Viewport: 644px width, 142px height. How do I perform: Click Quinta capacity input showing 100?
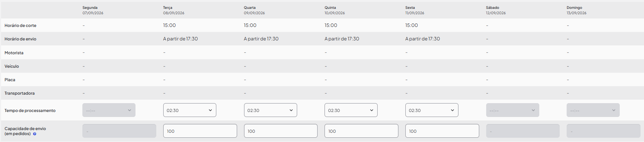click(x=361, y=131)
